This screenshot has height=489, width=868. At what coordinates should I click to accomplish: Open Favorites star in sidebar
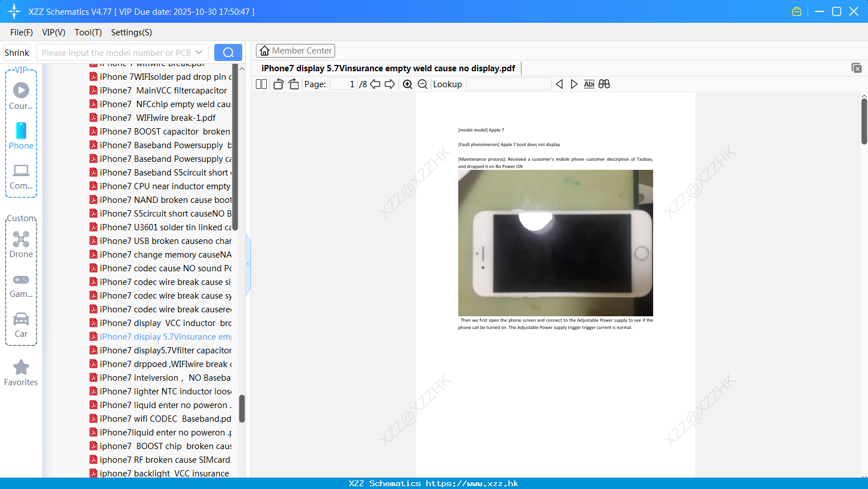coord(21,373)
